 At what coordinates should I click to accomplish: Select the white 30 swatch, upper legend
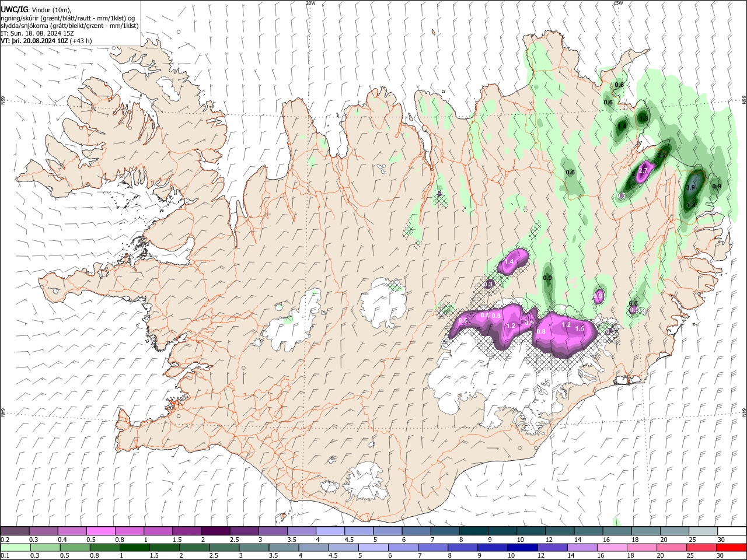[x=732, y=531]
